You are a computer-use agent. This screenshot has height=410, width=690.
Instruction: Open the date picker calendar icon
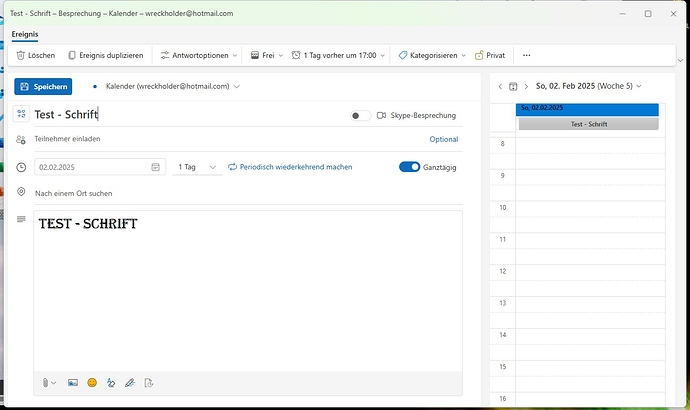(x=156, y=167)
